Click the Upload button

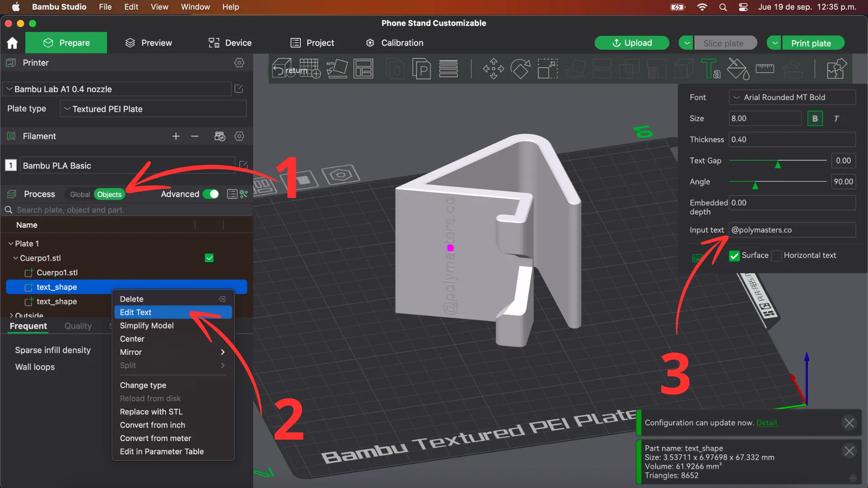click(632, 43)
